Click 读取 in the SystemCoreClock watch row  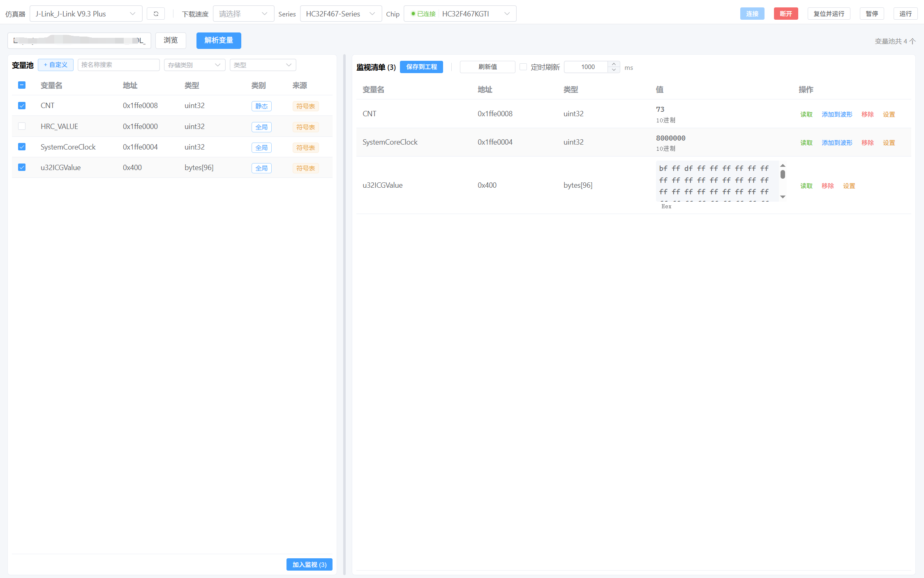coord(806,143)
